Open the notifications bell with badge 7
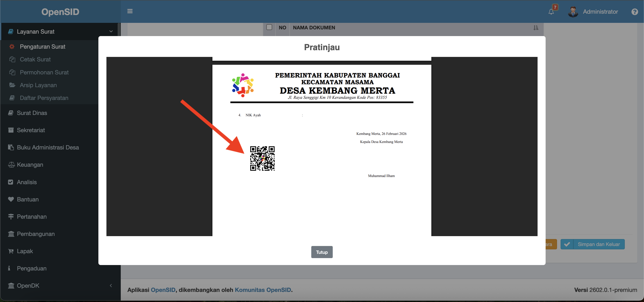This screenshot has width=644, height=302. coord(551,12)
